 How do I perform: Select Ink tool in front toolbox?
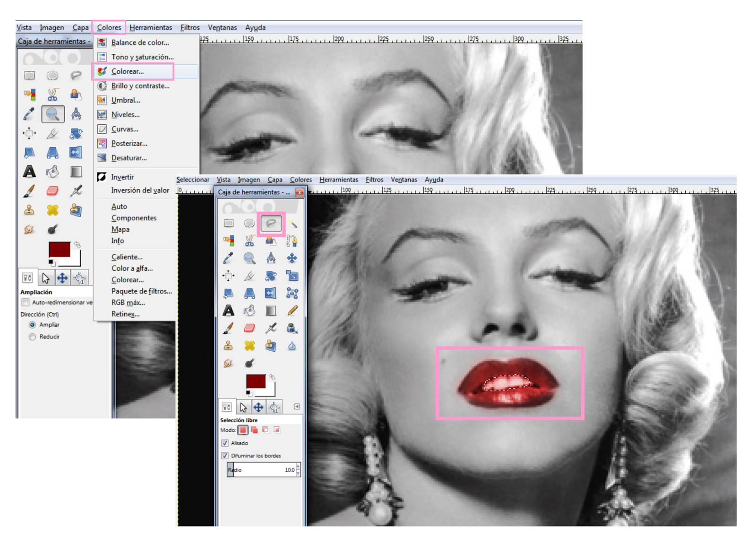click(292, 328)
